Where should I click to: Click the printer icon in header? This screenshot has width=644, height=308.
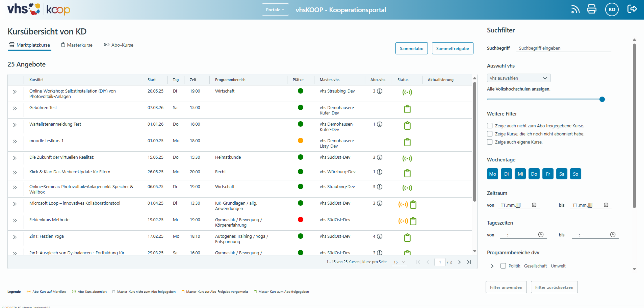(x=592, y=9)
